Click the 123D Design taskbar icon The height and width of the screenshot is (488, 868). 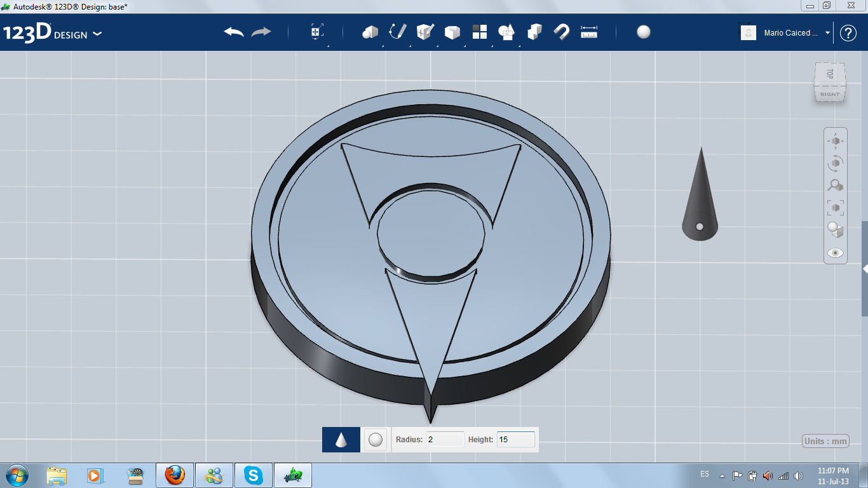click(x=293, y=475)
